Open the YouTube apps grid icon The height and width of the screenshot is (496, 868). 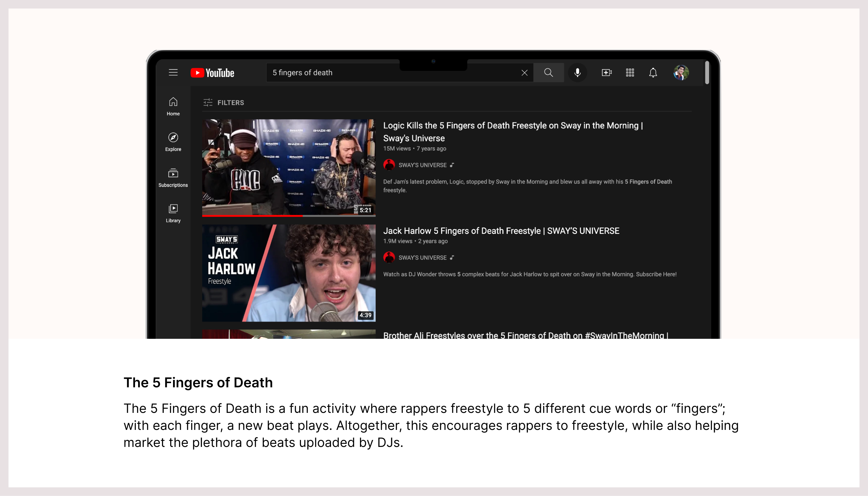click(x=630, y=73)
